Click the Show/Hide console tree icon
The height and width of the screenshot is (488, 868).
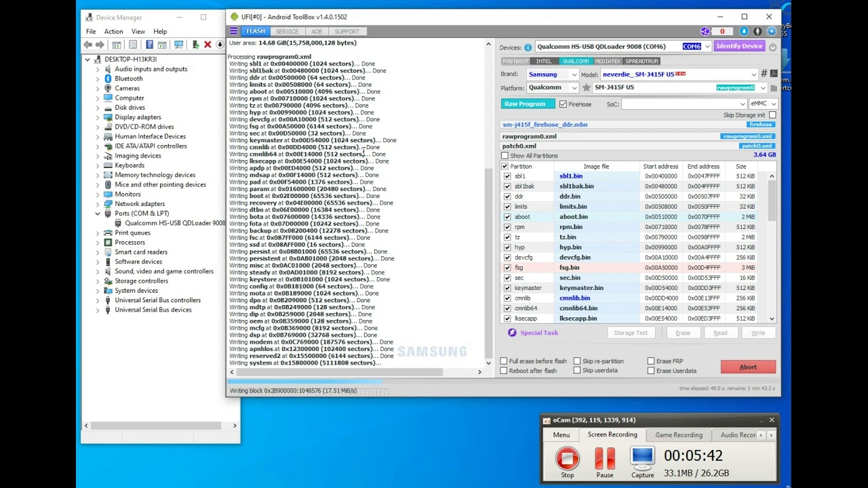point(117,45)
